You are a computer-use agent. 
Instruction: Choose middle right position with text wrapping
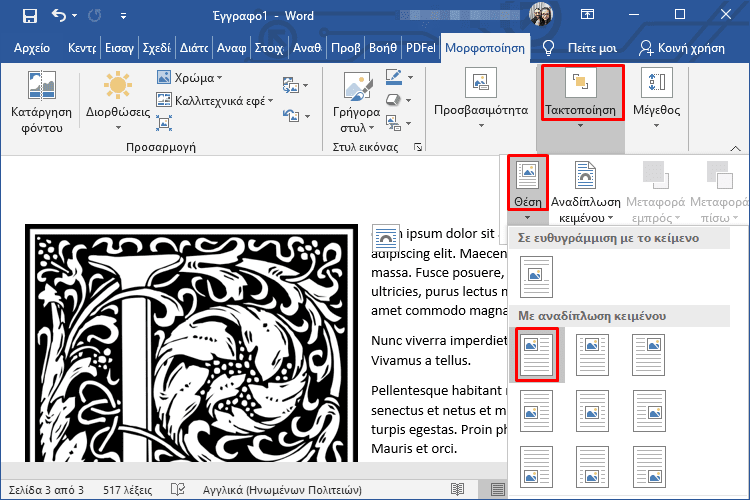pos(649,411)
